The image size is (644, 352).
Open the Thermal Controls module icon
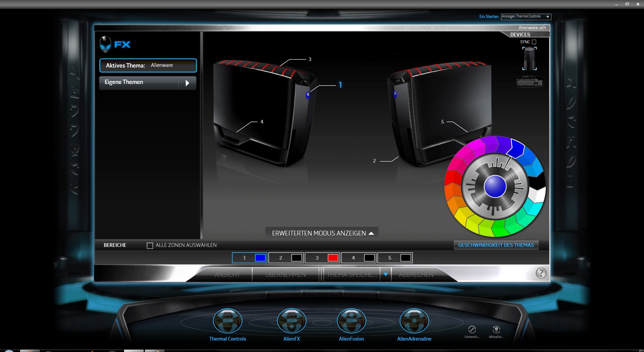tap(227, 321)
